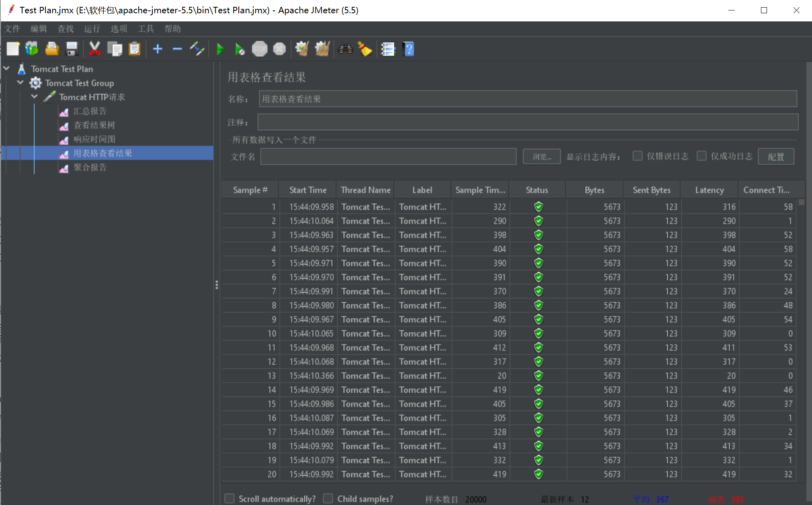Viewport: 812px width, 505px height.
Task: Click the Paste clipboard icon
Action: (134, 49)
